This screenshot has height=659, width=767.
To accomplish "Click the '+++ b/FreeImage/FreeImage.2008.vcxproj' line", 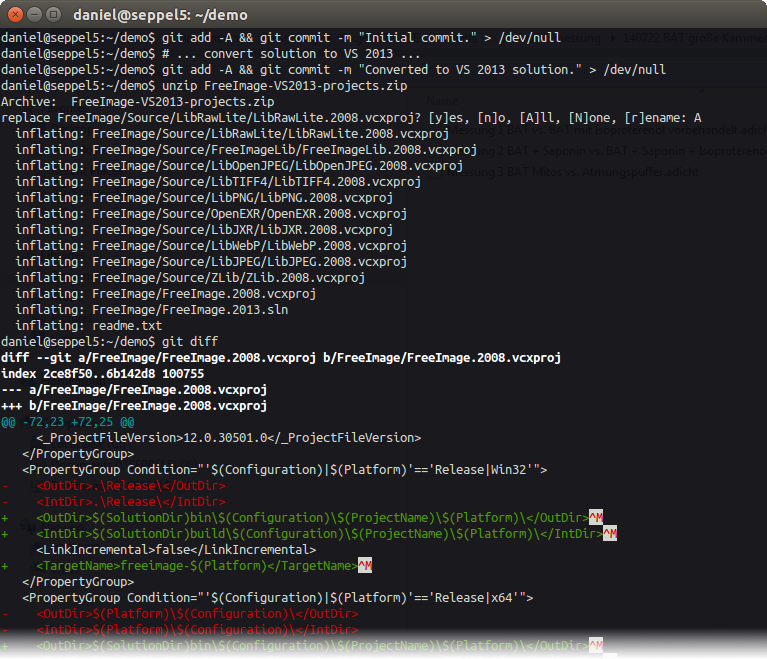I will [134, 406].
